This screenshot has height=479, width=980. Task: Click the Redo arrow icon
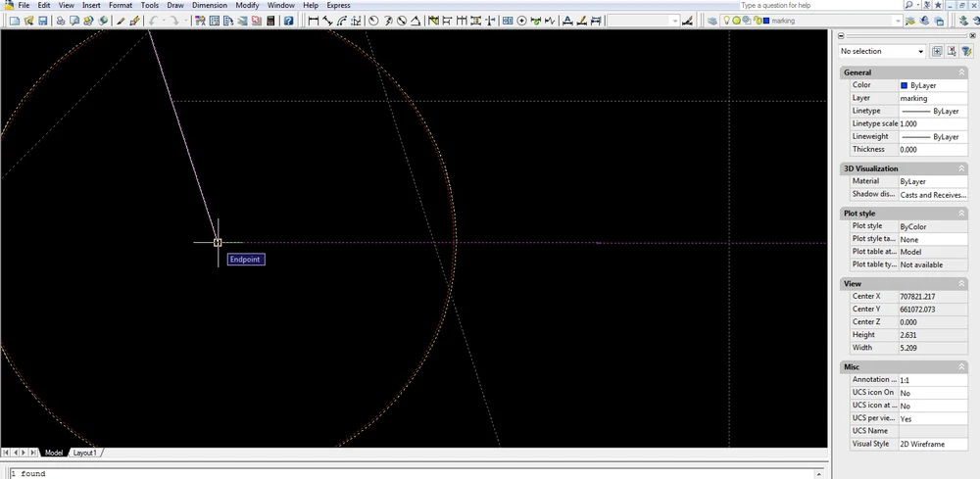(x=174, y=21)
